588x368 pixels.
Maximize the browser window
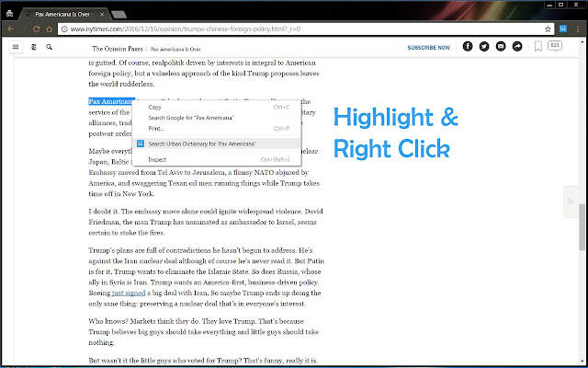pyautogui.click(x=561, y=5)
